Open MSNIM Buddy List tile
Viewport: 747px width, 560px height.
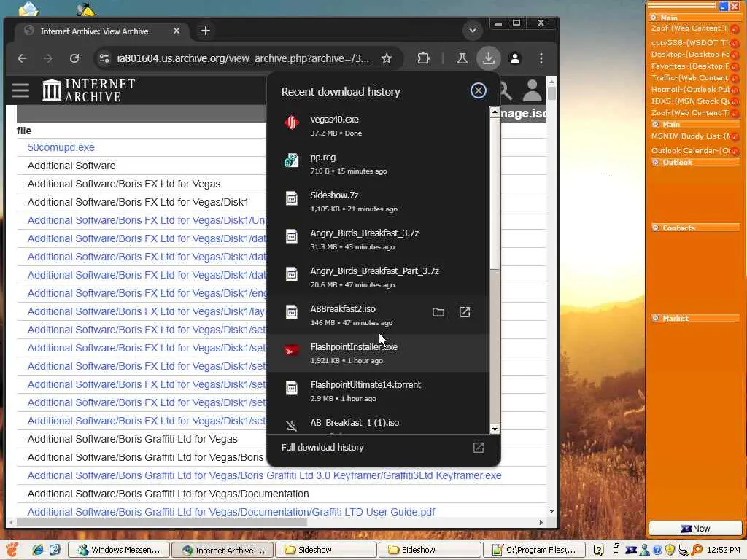point(691,136)
